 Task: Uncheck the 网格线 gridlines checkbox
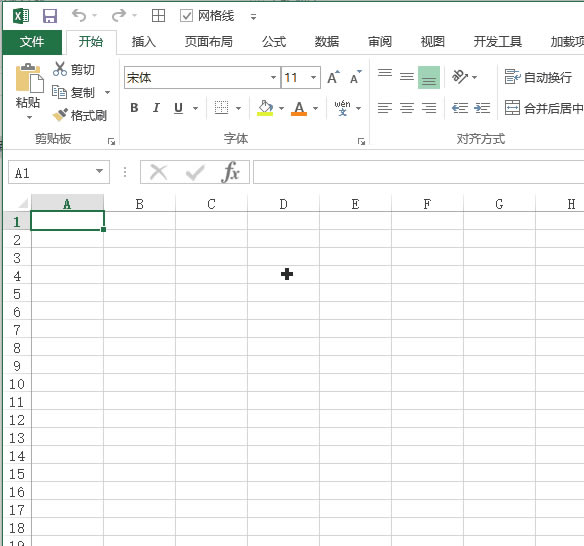coord(186,16)
